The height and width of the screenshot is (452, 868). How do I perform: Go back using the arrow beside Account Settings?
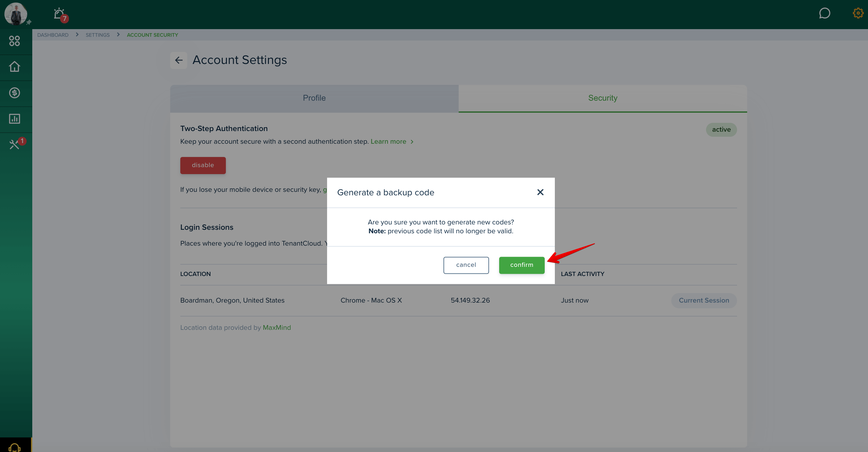click(179, 60)
